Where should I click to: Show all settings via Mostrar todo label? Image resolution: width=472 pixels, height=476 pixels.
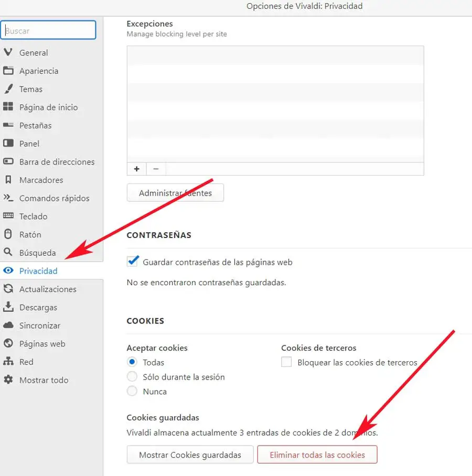pyautogui.click(x=44, y=380)
